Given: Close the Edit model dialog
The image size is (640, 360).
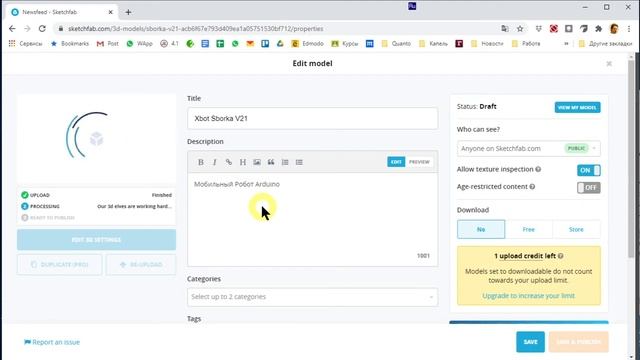Looking at the screenshot, I should (x=609, y=64).
